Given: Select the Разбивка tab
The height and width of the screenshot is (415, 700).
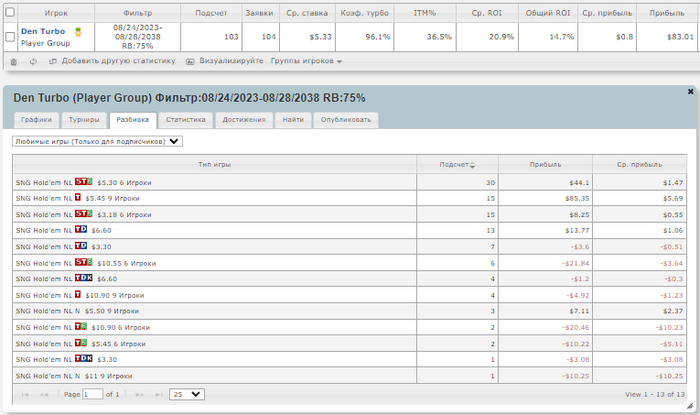Looking at the screenshot, I should coord(133,120).
